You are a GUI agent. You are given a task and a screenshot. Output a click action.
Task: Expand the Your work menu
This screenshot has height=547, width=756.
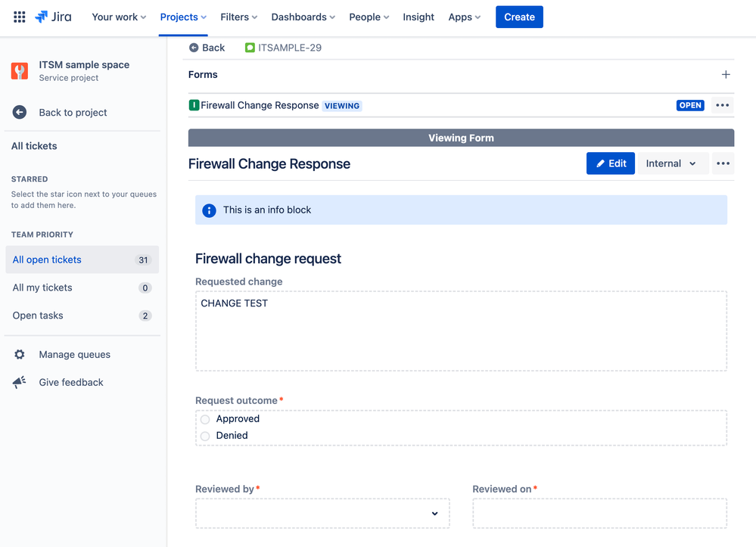(119, 17)
